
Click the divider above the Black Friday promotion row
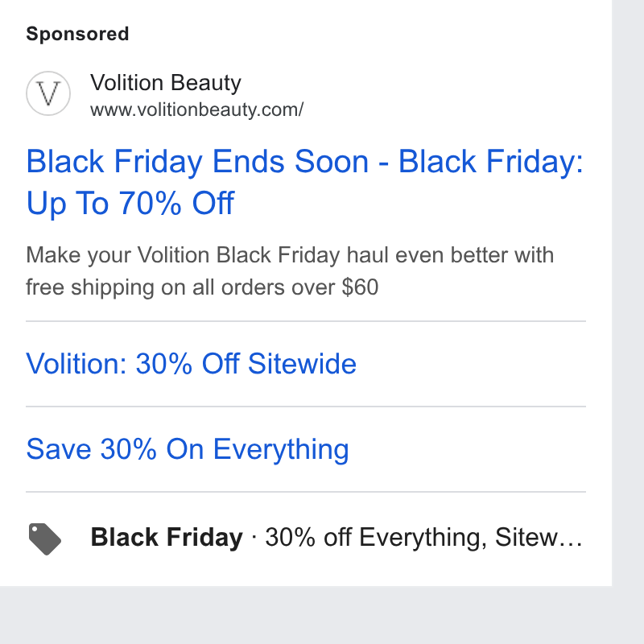point(306,492)
